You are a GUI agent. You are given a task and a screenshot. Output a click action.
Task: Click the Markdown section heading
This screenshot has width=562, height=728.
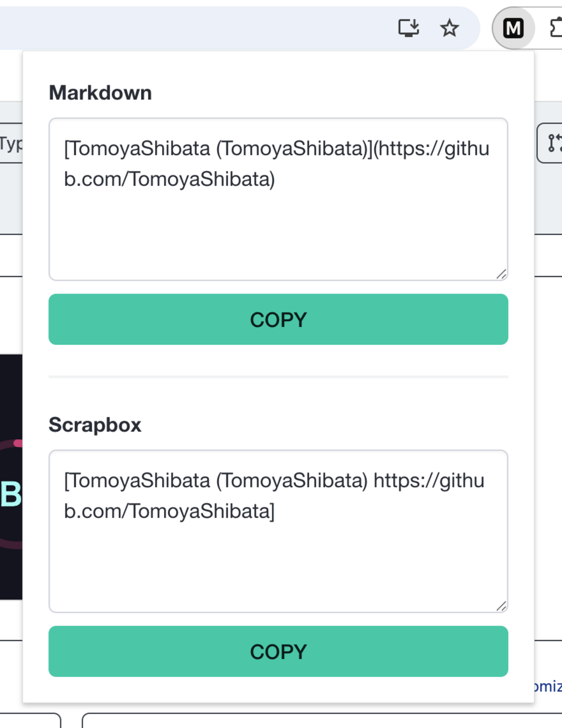pos(100,92)
